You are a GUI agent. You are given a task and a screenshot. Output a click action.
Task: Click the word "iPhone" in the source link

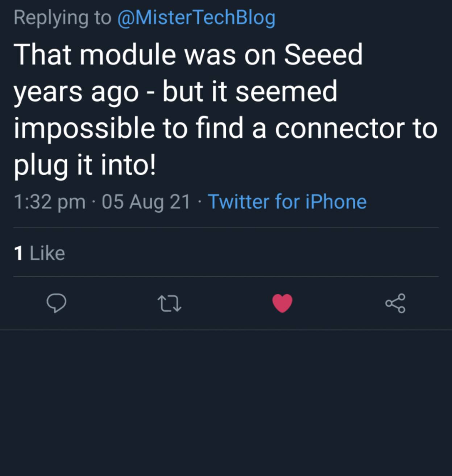pyautogui.click(x=336, y=201)
